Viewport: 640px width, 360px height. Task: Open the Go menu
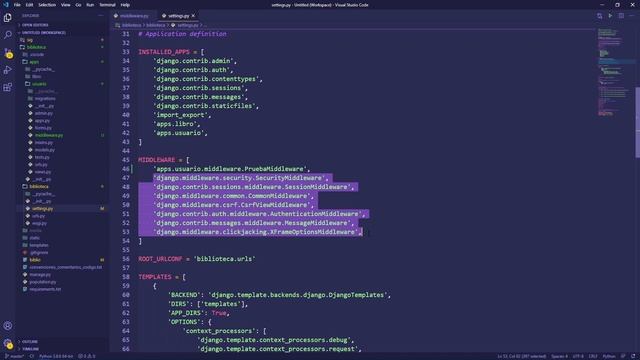(78, 5)
